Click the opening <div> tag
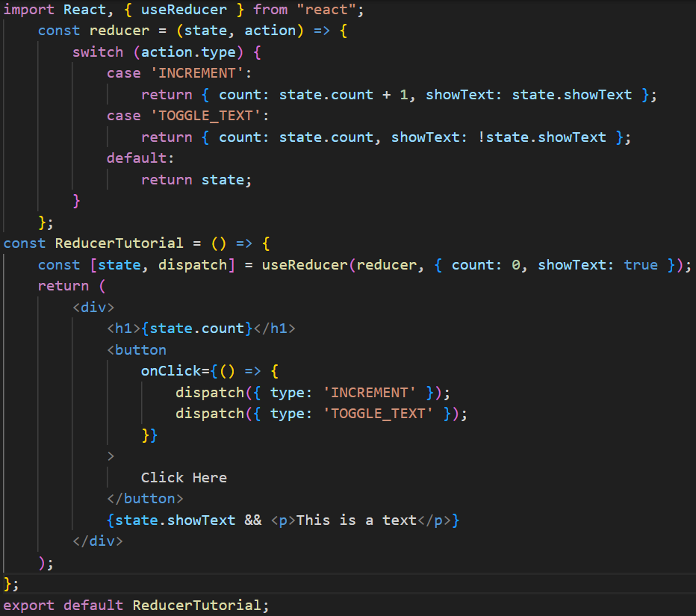The width and height of the screenshot is (696, 616). tap(93, 307)
